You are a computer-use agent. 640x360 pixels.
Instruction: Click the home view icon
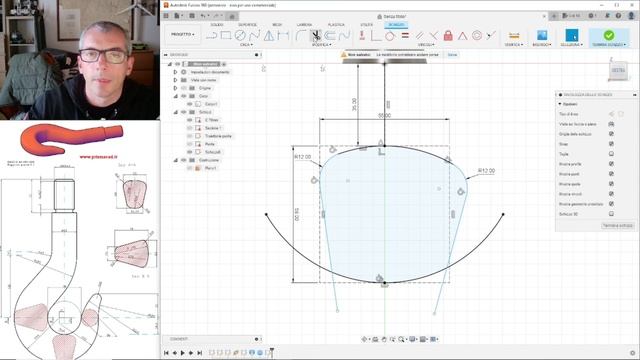[232, 16]
